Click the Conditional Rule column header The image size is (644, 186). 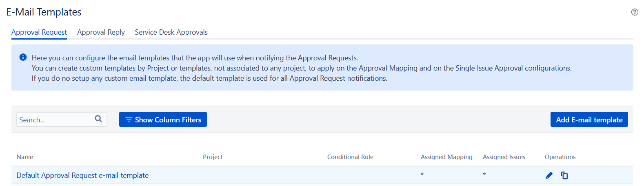[350, 157]
